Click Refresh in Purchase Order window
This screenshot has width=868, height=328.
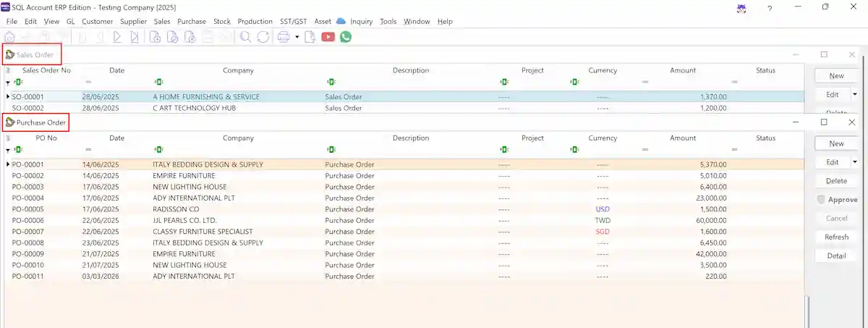point(836,237)
